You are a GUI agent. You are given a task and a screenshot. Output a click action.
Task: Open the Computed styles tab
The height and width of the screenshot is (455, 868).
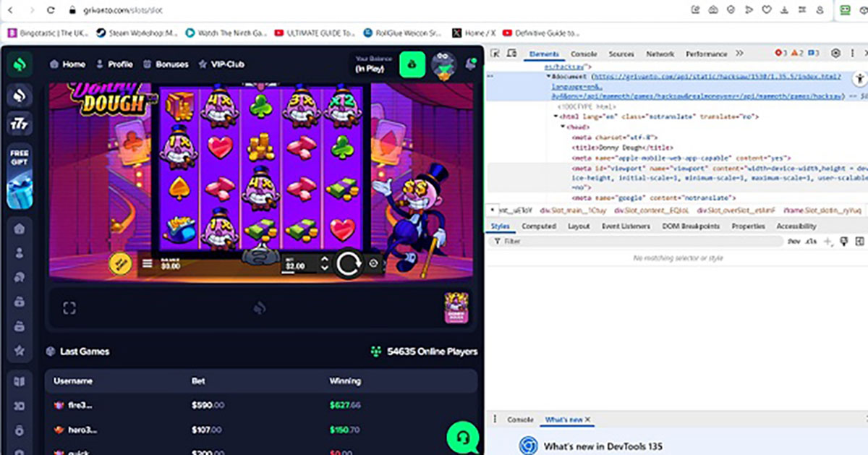539,226
